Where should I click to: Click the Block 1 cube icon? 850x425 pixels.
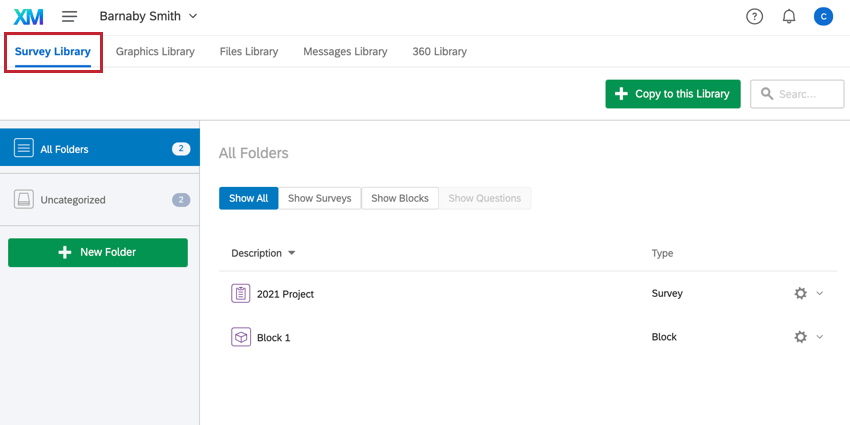point(241,337)
